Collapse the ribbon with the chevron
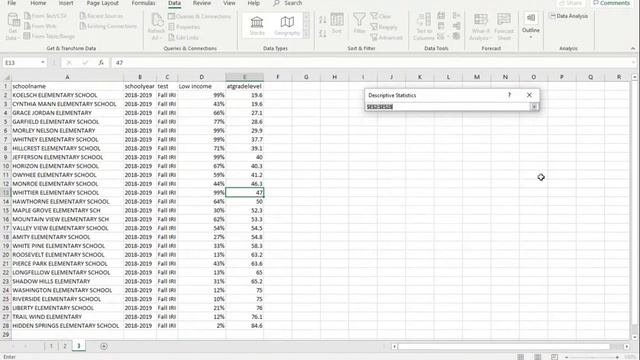This screenshot has height=360, width=640. pyautogui.click(x=633, y=48)
